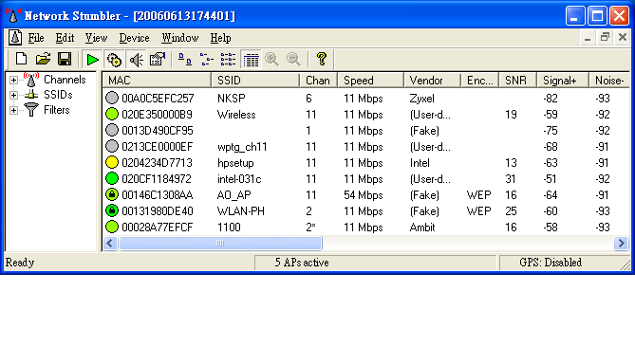Click the zoom in magnifier icon

tap(271, 60)
